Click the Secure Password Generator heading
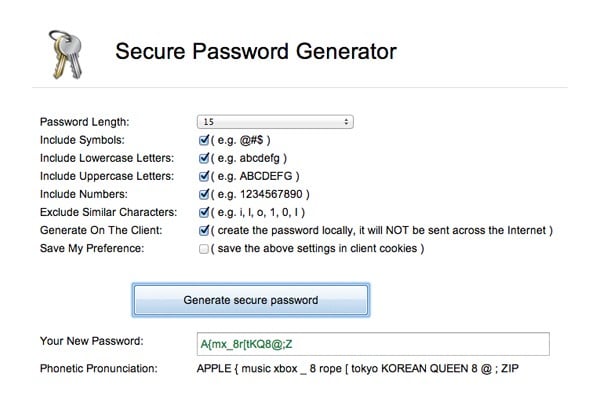The image size is (600, 400). [256, 52]
